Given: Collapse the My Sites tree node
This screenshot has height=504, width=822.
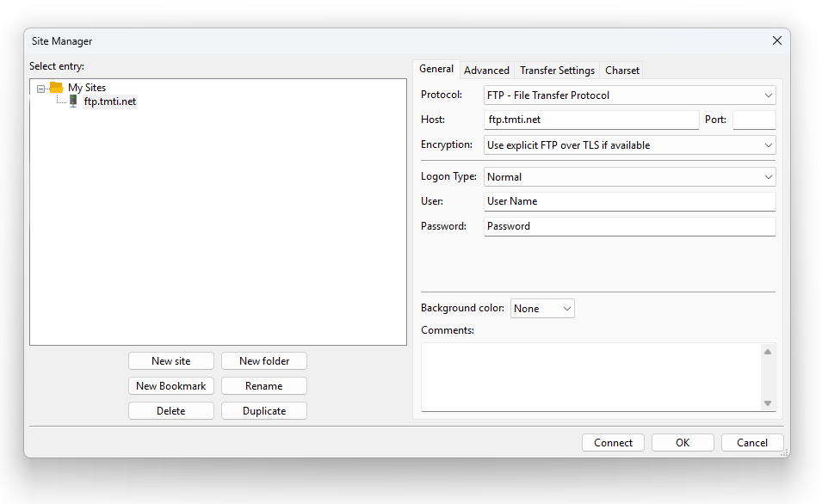Looking at the screenshot, I should (x=41, y=89).
